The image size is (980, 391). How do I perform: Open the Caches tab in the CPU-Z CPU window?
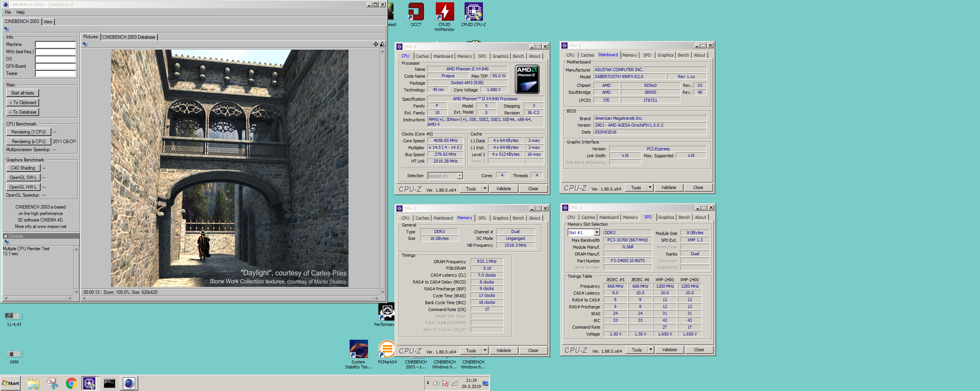coord(422,56)
